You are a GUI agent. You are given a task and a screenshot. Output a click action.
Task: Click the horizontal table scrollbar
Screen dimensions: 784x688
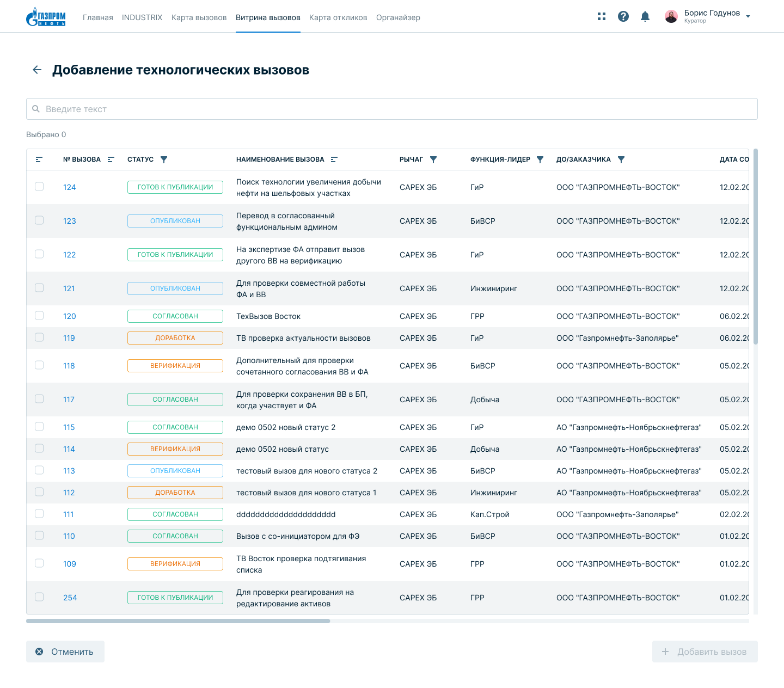coord(178,621)
